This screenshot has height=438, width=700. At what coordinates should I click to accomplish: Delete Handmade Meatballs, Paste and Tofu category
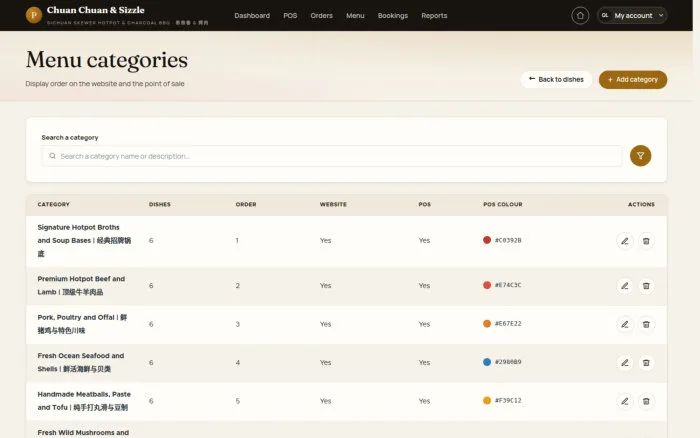tap(646, 401)
